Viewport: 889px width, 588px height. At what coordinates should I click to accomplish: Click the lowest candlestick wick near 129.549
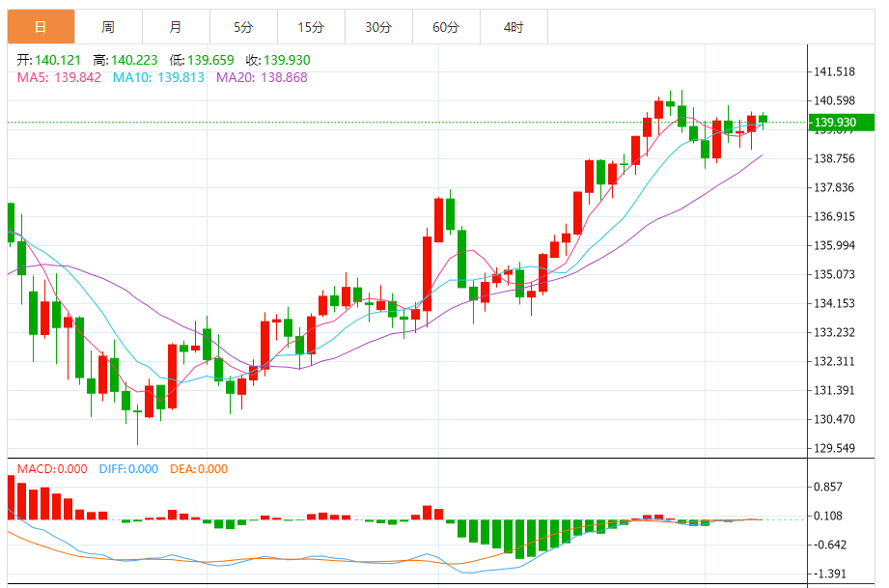137,425
